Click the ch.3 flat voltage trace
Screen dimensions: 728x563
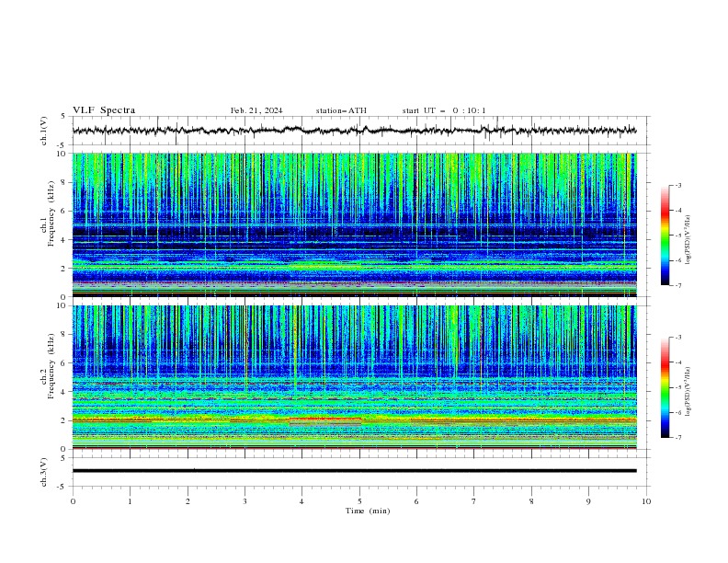point(354,471)
